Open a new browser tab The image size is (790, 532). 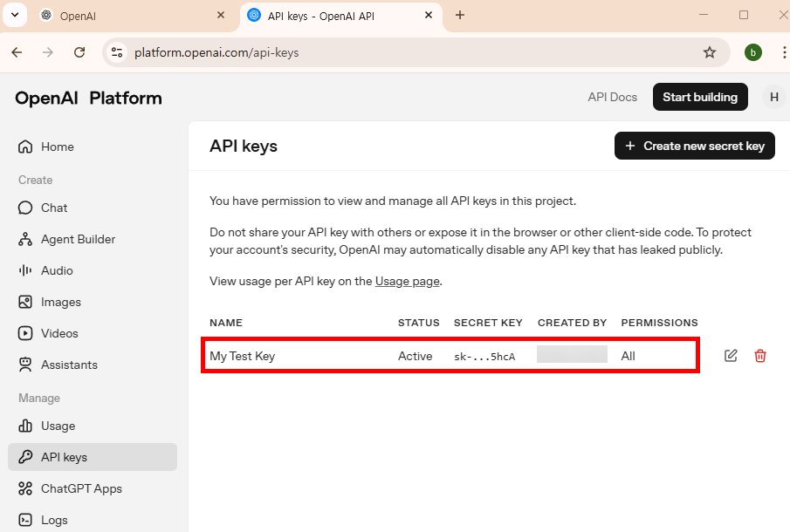[x=459, y=15]
